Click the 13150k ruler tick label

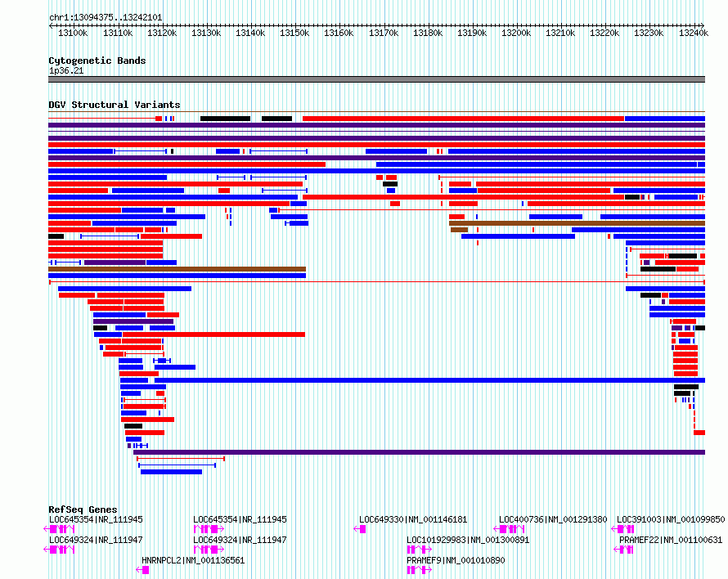click(x=294, y=33)
